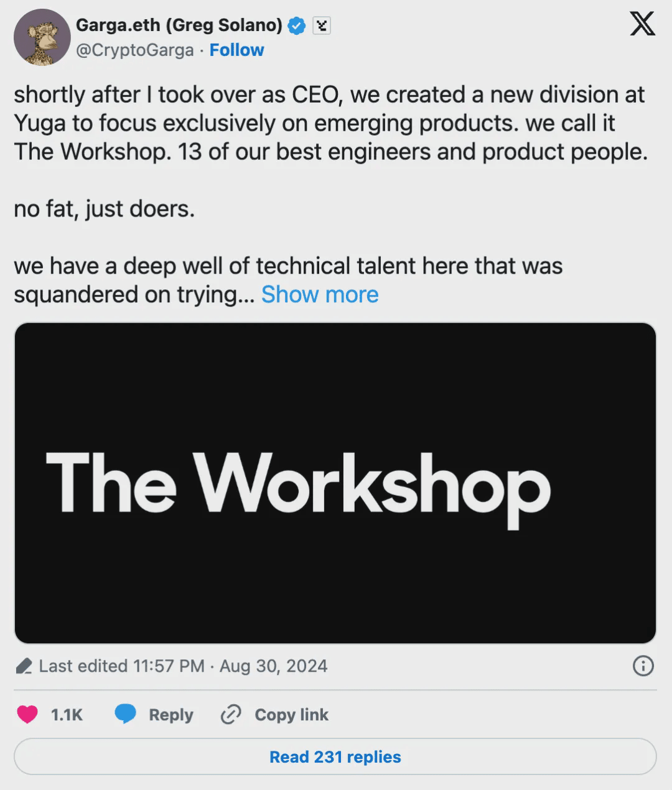The width and height of the screenshot is (672, 790).
Task: Click the X logo icon
Action: [642, 25]
